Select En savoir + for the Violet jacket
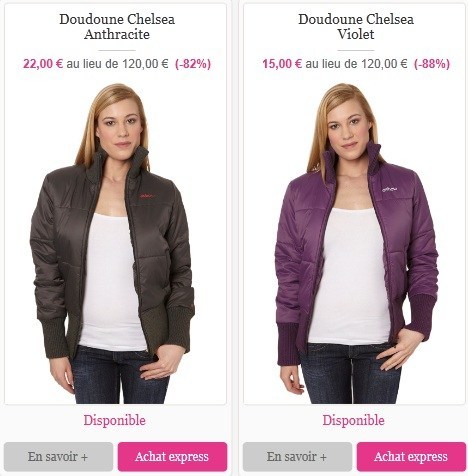 tap(297, 456)
